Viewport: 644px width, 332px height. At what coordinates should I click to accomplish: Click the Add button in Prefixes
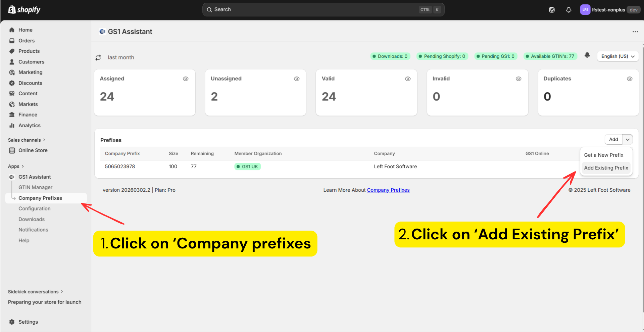pyautogui.click(x=613, y=139)
